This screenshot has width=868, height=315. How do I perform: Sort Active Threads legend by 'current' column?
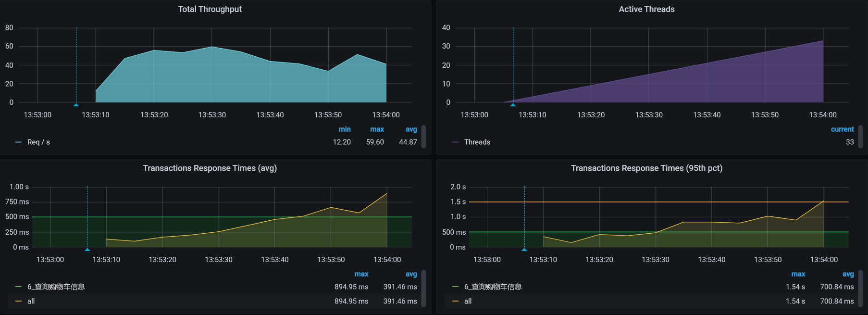click(842, 129)
